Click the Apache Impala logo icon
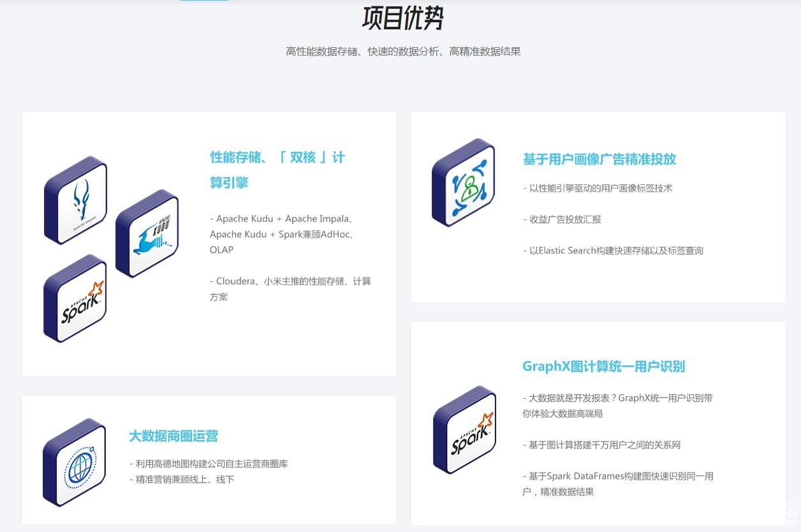Viewport: 801px width, 532px height. [x=75, y=200]
